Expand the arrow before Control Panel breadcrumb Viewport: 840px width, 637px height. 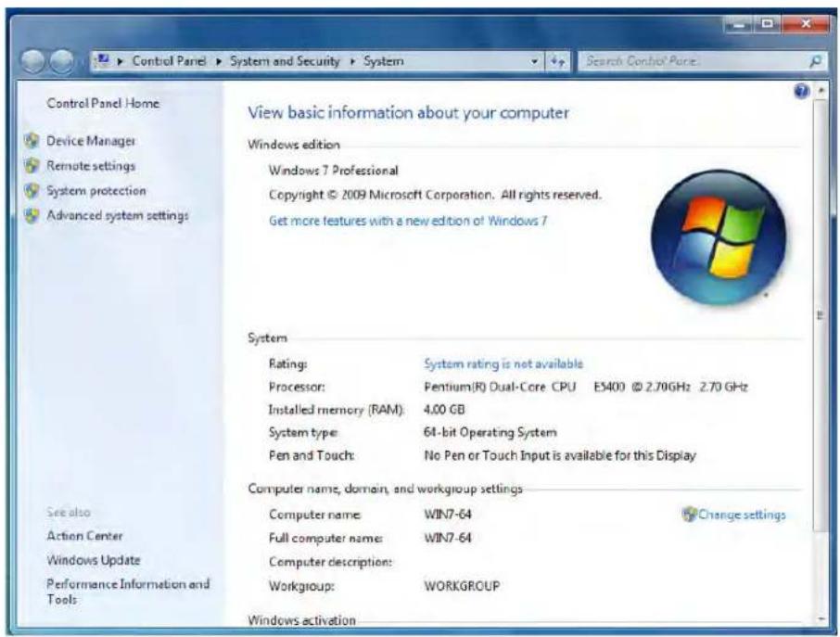pos(121,61)
